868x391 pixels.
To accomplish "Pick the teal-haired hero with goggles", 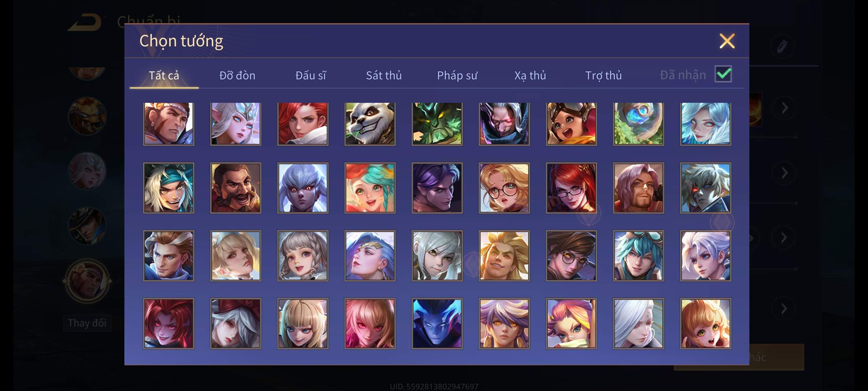I will click(x=638, y=256).
